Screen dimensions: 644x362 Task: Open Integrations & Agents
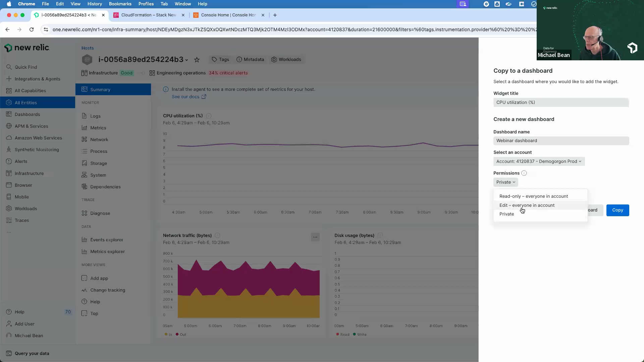tap(33, 79)
